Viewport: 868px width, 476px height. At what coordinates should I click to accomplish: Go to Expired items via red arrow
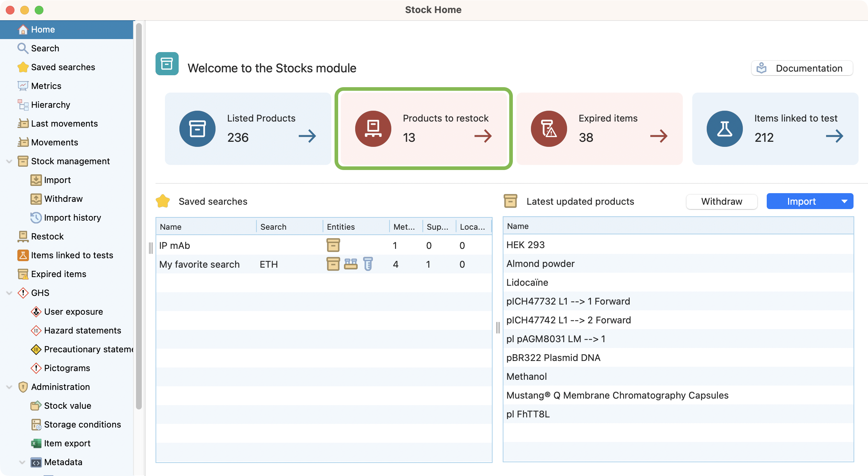pos(659,136)
